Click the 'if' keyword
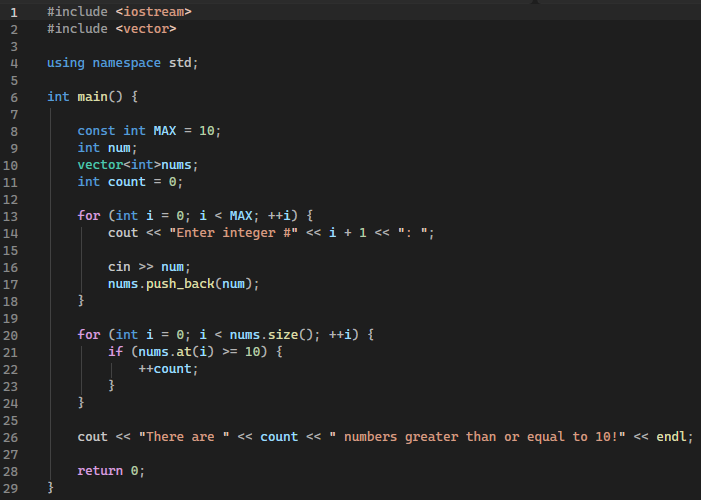This screenshot has height=500, width=701. [x=115, y=352]
